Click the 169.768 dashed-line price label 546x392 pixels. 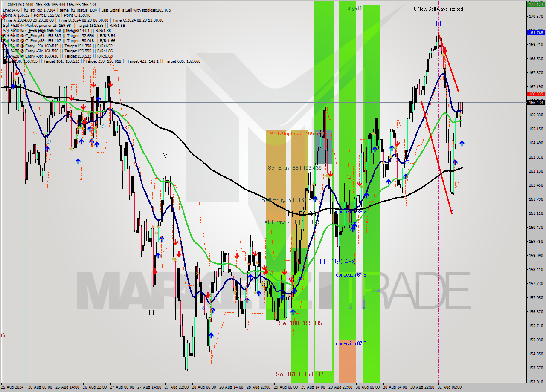[x=536, y=32]
